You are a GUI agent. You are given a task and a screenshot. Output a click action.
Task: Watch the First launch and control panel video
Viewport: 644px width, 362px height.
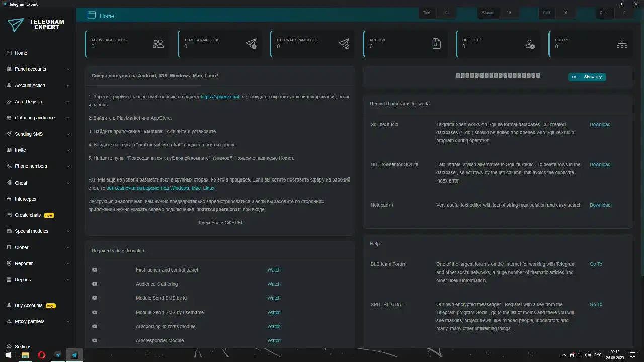coord(274,269)
